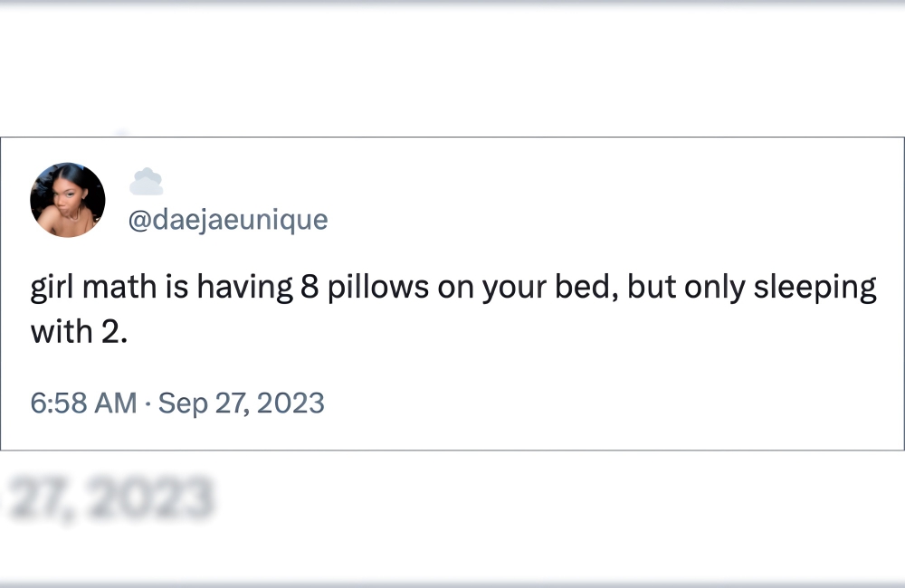This screenshot has height=588, width=905.
Task: Click the year 2023 in the tweet date
Action: [290, 403]
